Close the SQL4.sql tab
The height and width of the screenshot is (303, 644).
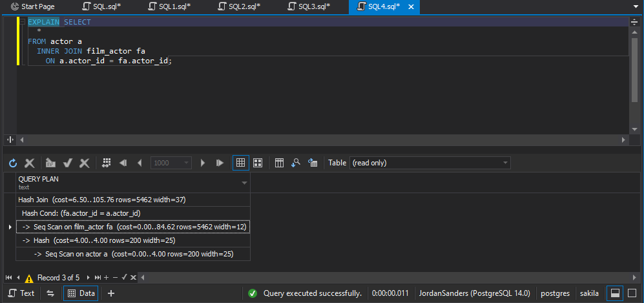(411, 6)
